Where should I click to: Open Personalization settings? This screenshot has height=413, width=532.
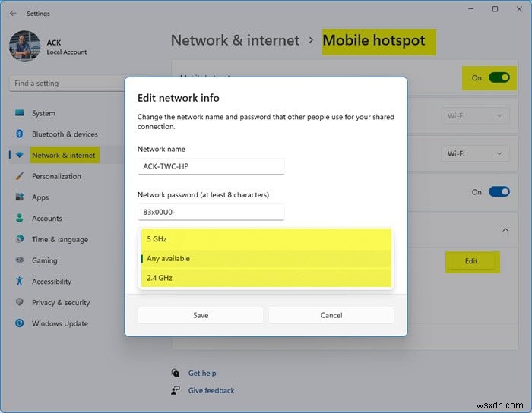(x=57, y=176)
